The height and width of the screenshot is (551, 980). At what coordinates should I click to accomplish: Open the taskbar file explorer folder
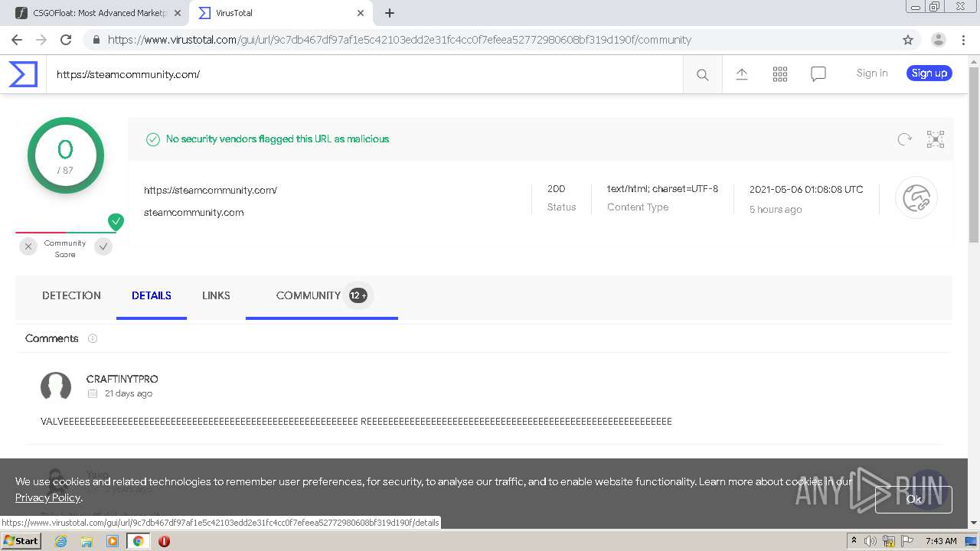87,541
